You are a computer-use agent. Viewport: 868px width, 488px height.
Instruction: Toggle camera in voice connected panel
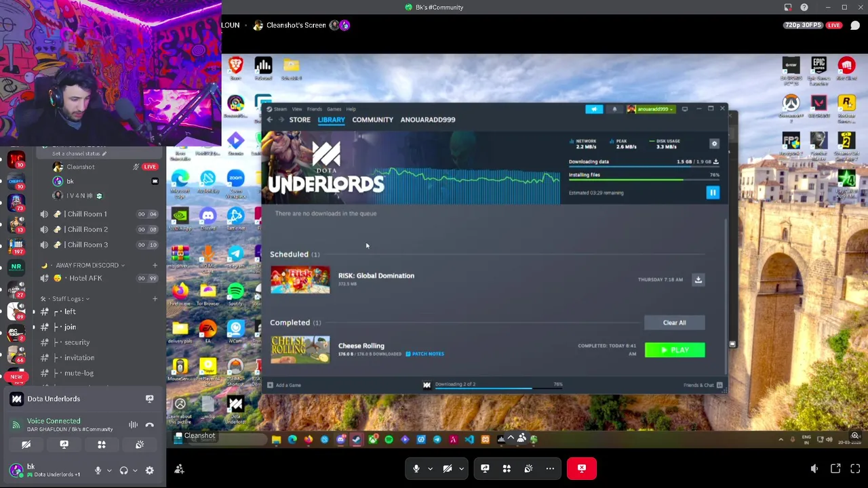point(26,445)
